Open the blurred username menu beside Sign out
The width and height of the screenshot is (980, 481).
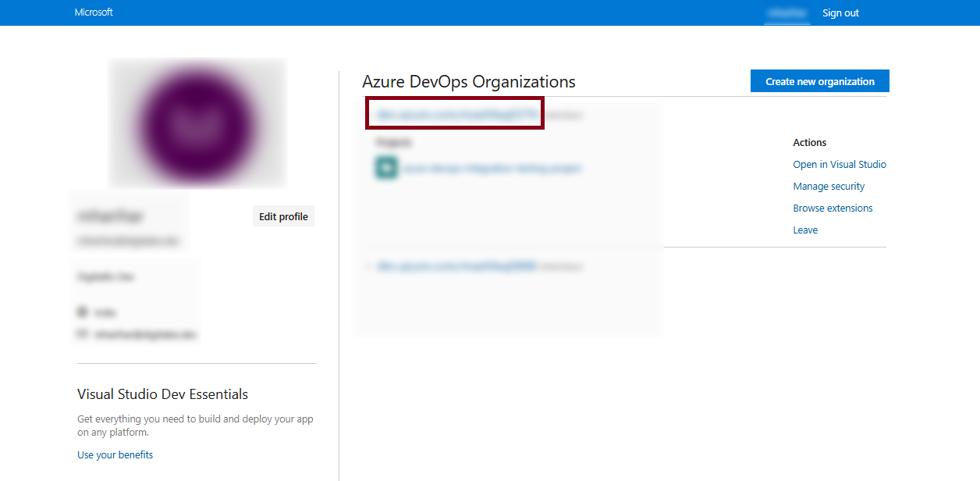point(786,13)
